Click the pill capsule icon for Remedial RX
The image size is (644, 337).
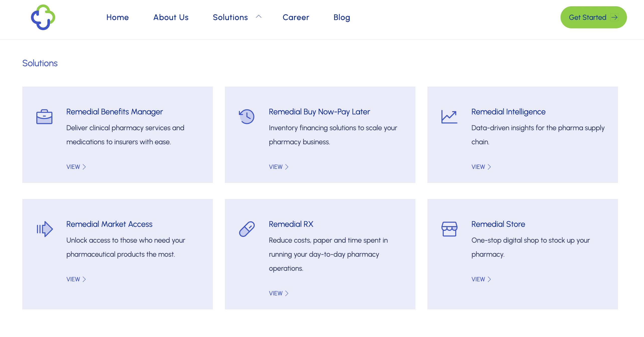pos(247,229)
